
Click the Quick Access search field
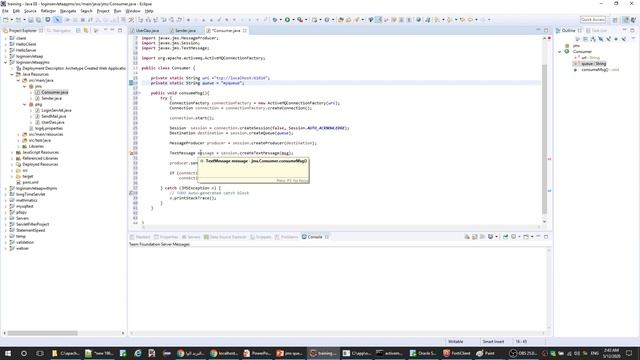(x=593, y=20)
